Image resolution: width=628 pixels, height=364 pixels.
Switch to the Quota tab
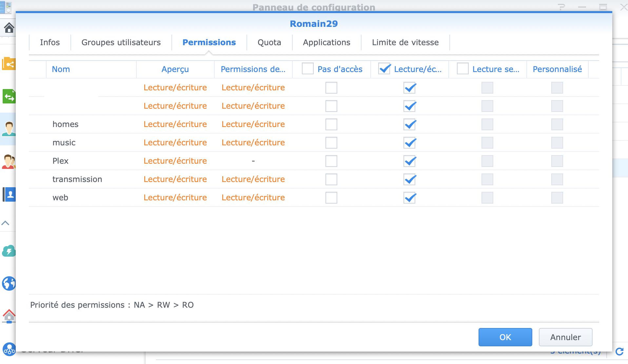coord(269,43)
